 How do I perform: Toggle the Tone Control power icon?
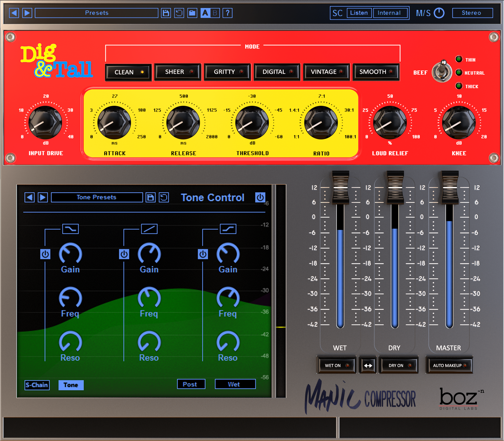click(260, 197)
